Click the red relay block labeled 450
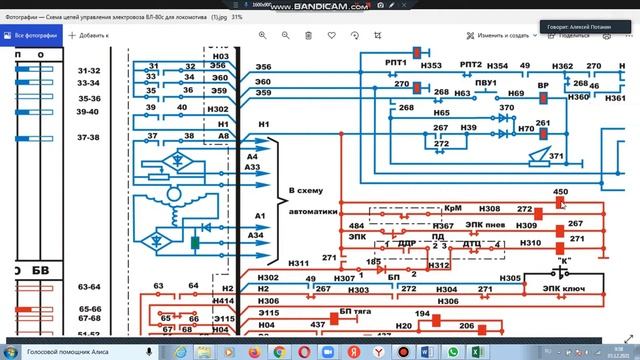Viewport: 640px width, 360px height. [560, 202]
